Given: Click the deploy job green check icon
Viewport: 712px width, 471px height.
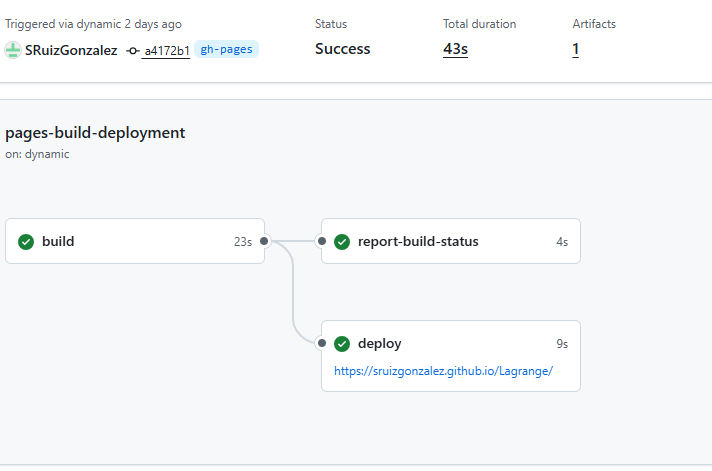Looking at the screenshot, I should (342, 343).
